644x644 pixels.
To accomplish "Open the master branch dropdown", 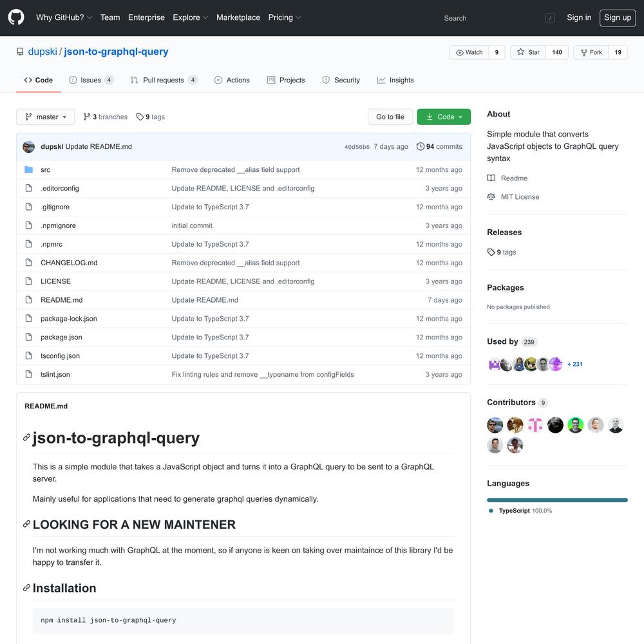I will coord(46,117).
